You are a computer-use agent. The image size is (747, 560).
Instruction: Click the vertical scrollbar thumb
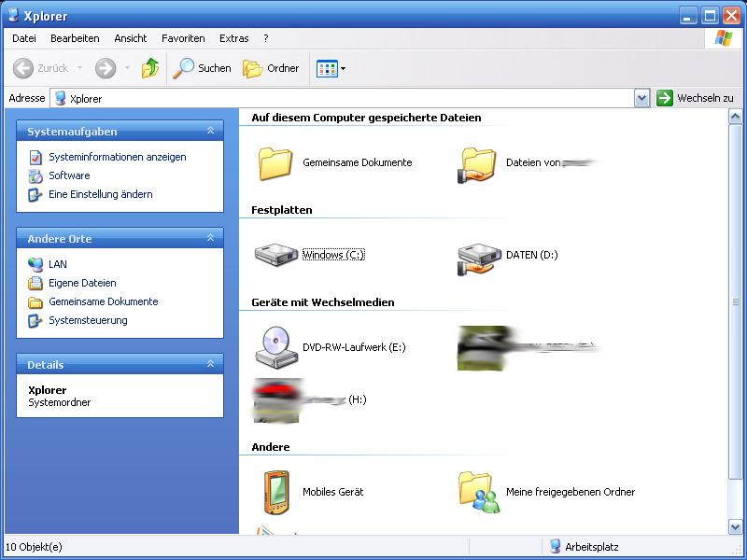(x=735, y=301)
